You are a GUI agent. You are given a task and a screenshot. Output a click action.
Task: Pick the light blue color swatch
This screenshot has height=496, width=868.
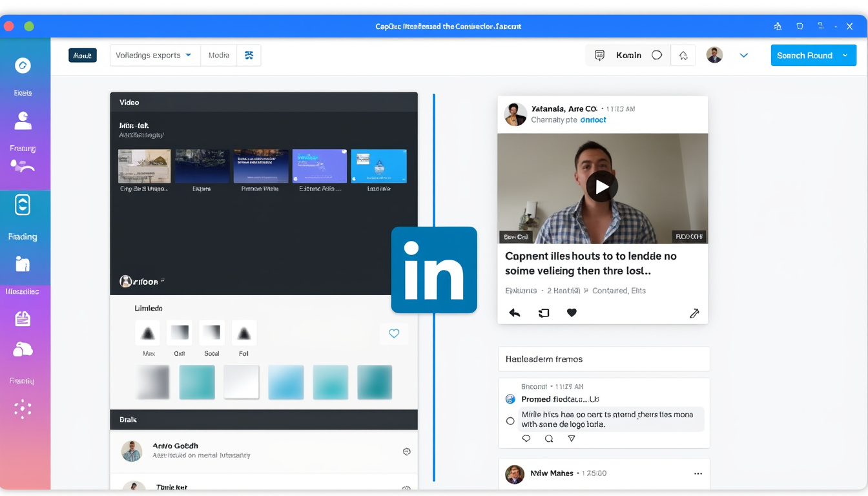pyautogui.click(x=285, y=382)
